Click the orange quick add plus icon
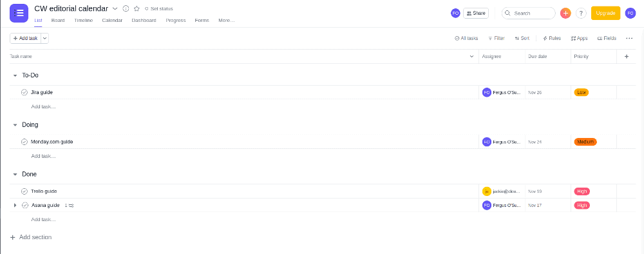Image resolution: width=644 pixels, height=254 pixels. (565, 13)
